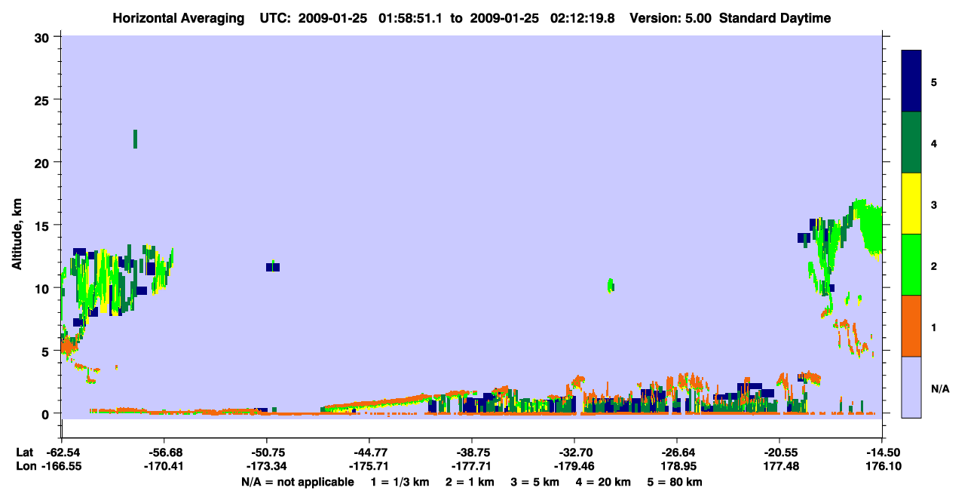Click longitude value 177.48

pyautogui.click(x=779, y=466)
